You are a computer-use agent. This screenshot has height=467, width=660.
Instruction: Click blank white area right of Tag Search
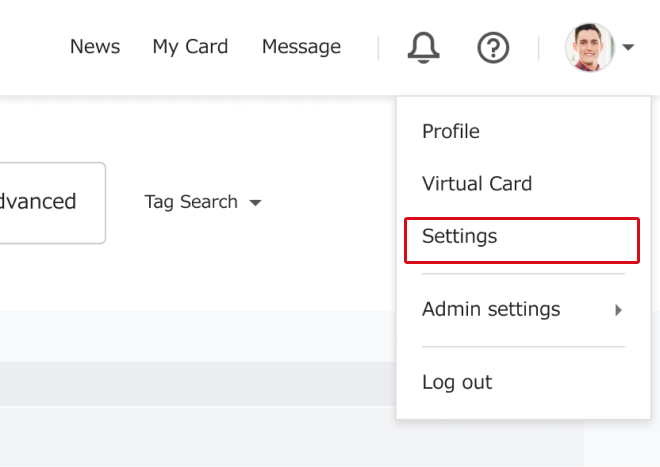328,202
